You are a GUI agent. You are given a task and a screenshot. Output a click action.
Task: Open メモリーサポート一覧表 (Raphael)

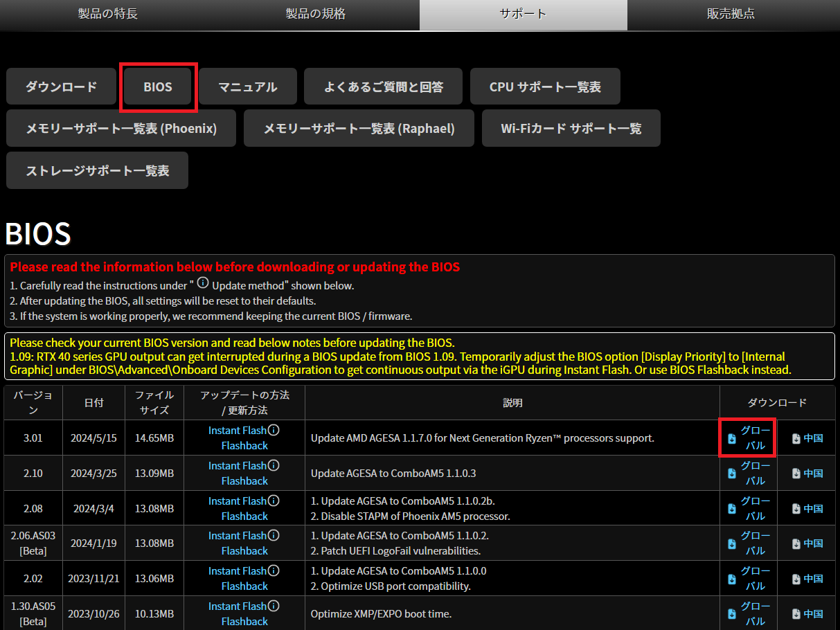[359, 128]
